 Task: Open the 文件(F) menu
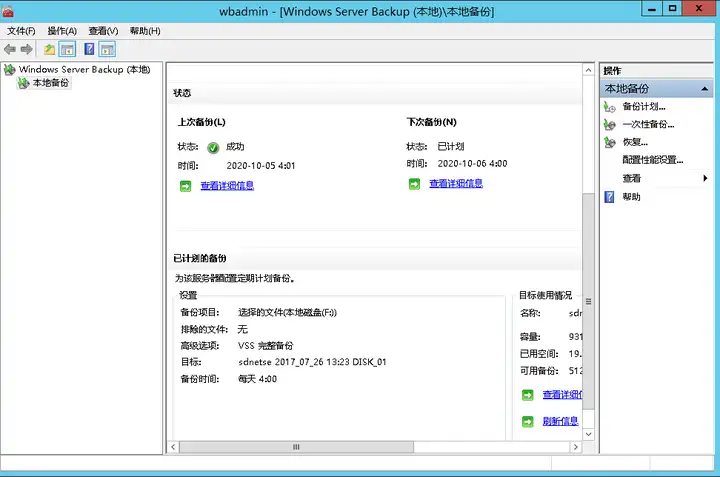pos(21,31)
